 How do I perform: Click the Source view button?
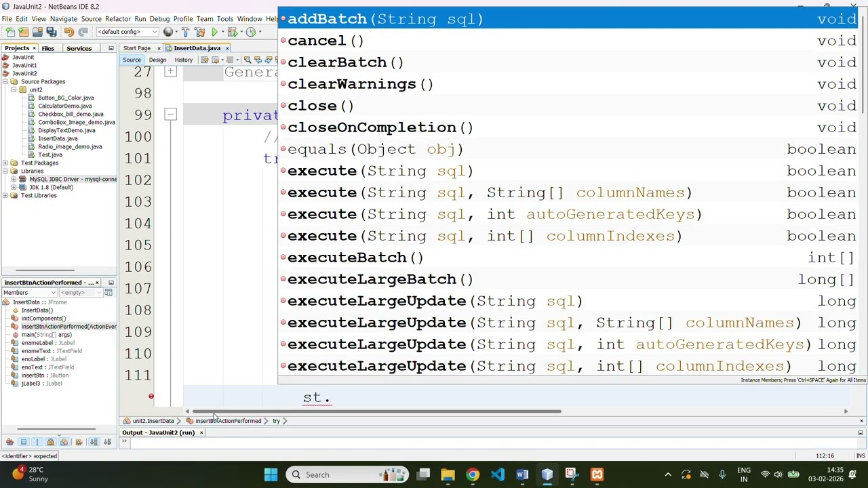click(132, 60)
